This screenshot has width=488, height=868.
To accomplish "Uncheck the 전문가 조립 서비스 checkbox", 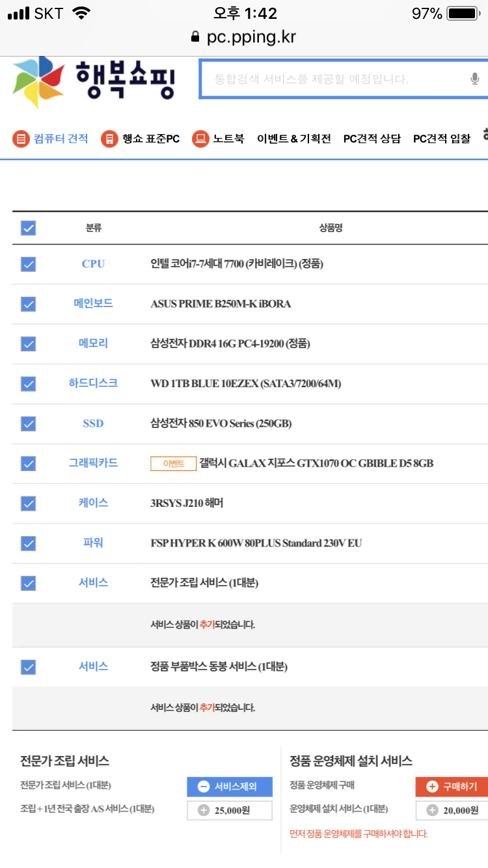I will click(28, 583).
